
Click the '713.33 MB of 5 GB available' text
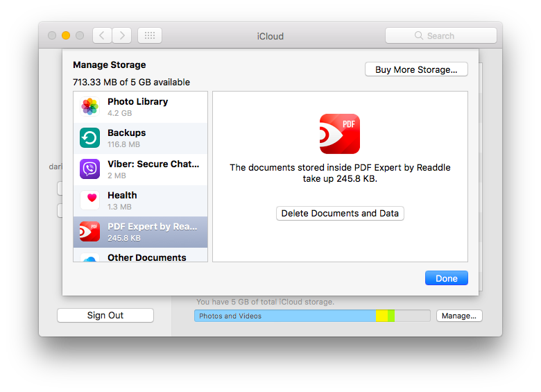tap(131, 82)
